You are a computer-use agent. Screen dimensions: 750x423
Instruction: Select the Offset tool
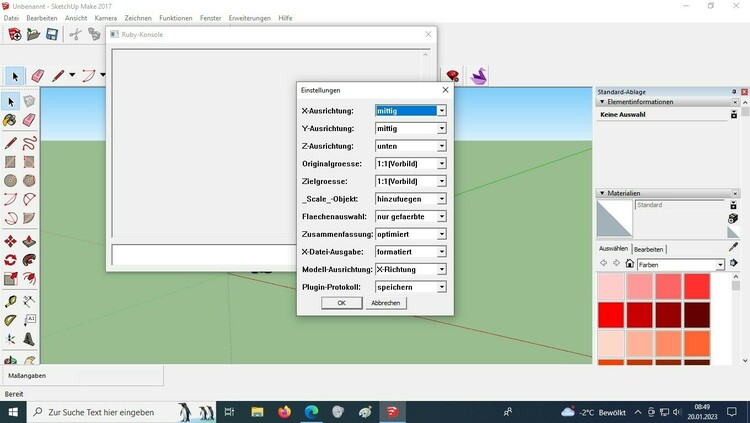tap(29, 278)
